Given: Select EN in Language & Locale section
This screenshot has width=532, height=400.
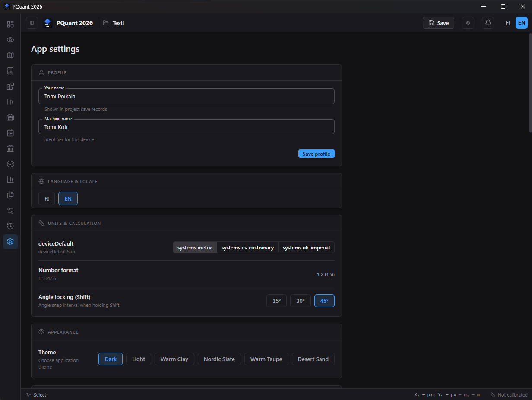Looking at the screenshot, I should (x=68, y=198).
